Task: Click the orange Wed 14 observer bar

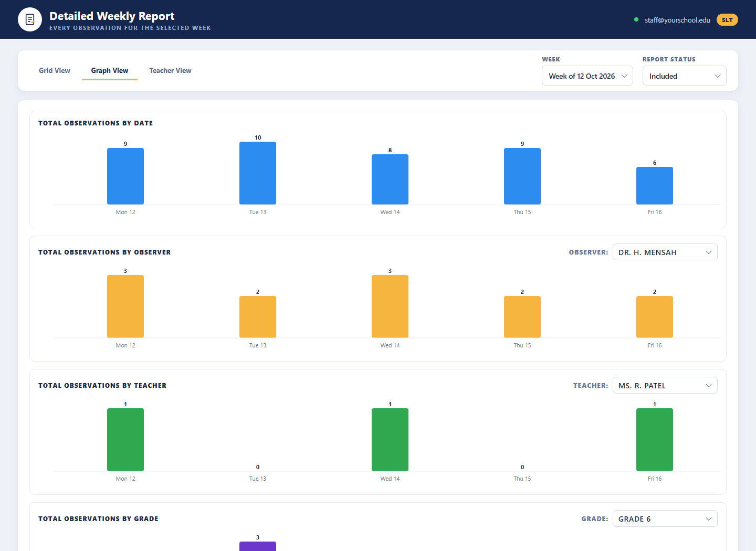Action: pos(390,306)
